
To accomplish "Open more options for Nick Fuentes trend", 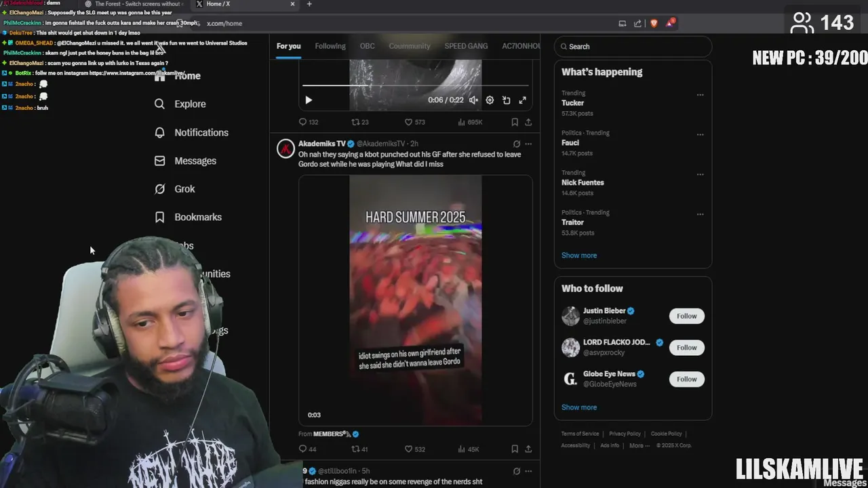I will pyautogui.click(x=700, y=174).
